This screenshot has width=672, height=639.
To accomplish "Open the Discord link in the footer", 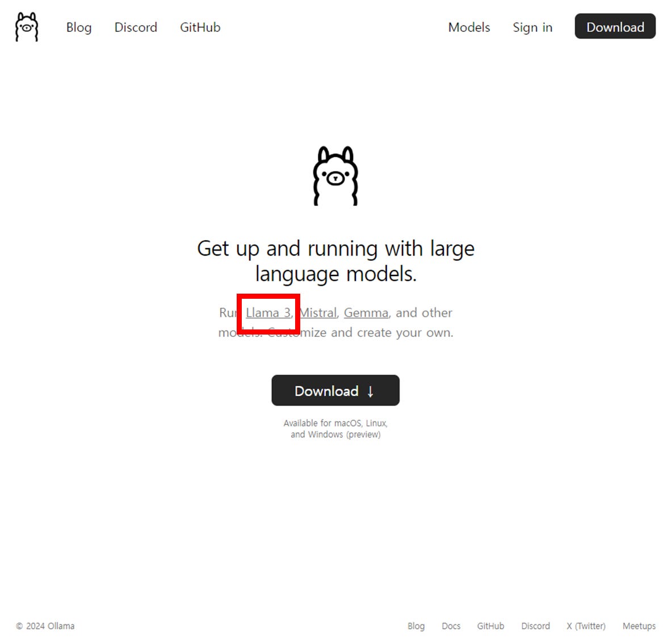I will tap(535, 626).
